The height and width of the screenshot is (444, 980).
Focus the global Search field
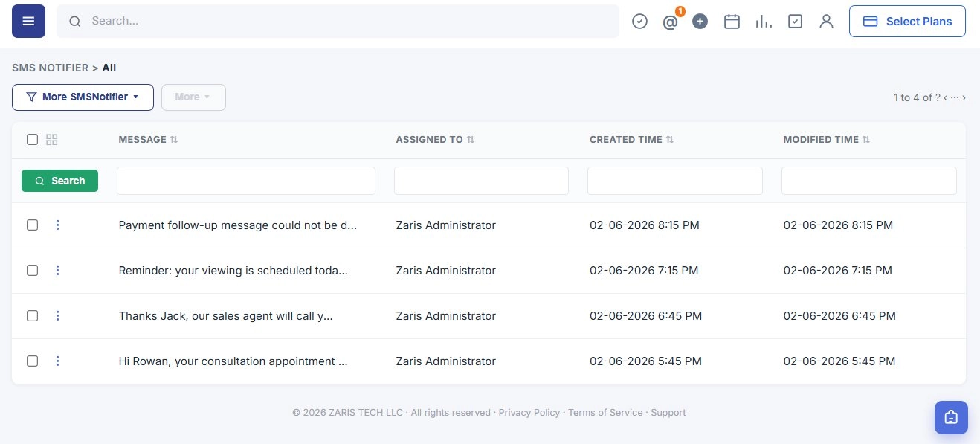point(338,22)
